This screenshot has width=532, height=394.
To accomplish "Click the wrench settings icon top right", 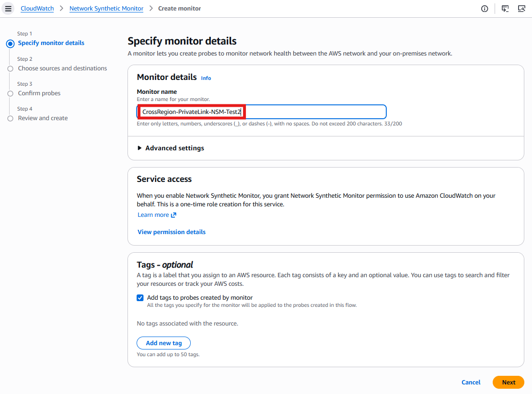I will (x=521, y=8).
